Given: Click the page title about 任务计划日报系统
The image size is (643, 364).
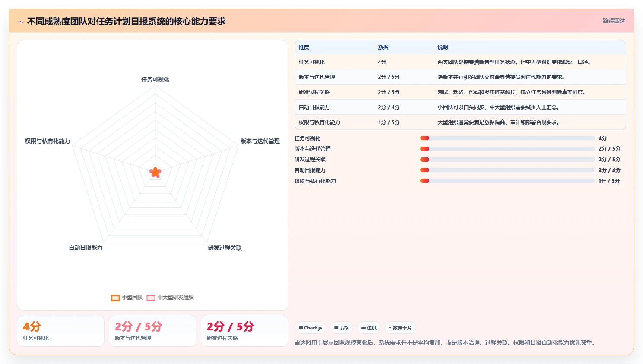Looking at the screenshot, I should click(x=127, y=21).
